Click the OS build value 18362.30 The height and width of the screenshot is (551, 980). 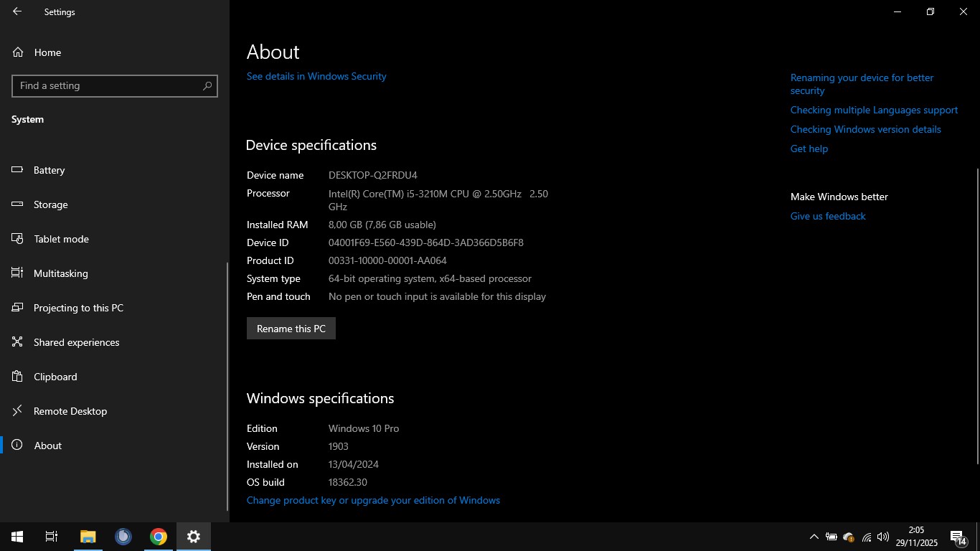coord(348,482)
